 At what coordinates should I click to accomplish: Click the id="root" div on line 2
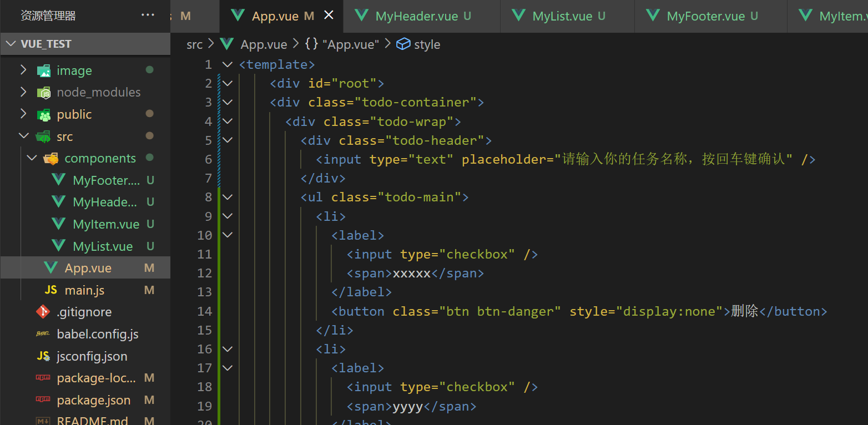tap(327, 83)
